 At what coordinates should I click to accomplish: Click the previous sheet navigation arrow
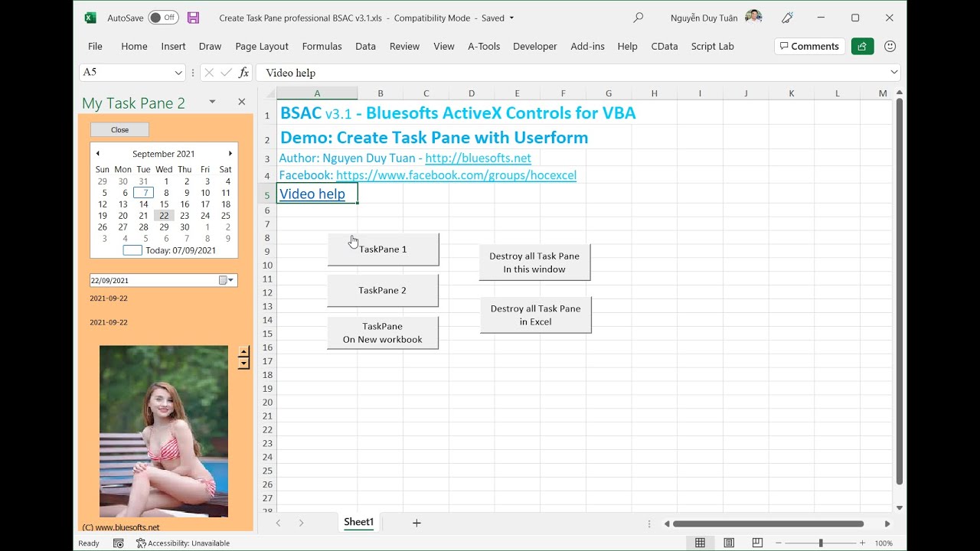click(x=278, y=523)
